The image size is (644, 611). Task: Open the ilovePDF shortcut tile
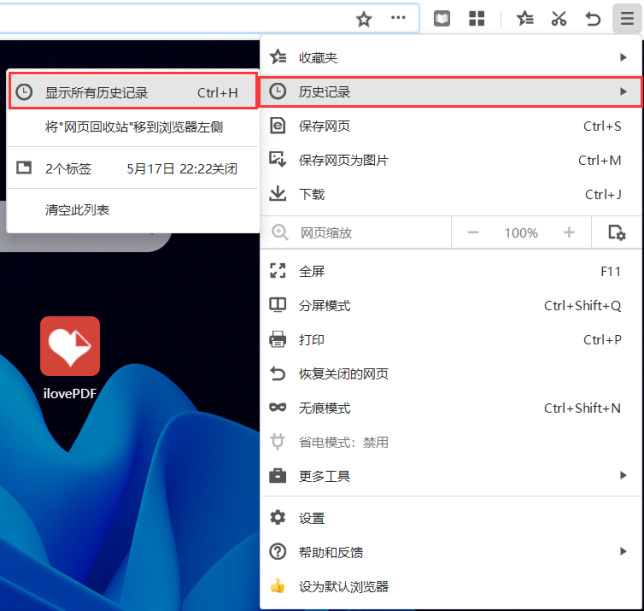pos(70,346)
